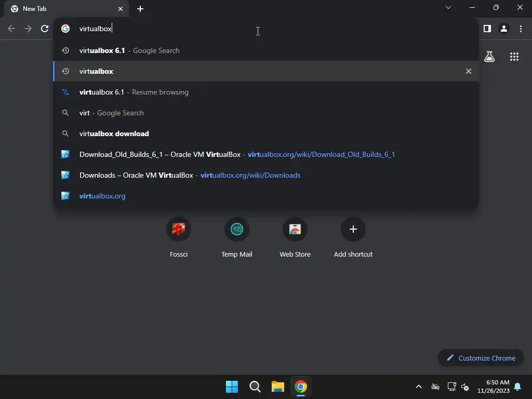Viewport: 532px width, 399px height.
Task: Choose 'virtualbox 6.1 - Resume browsing' suggestion
Action: [x=266, y=92]
